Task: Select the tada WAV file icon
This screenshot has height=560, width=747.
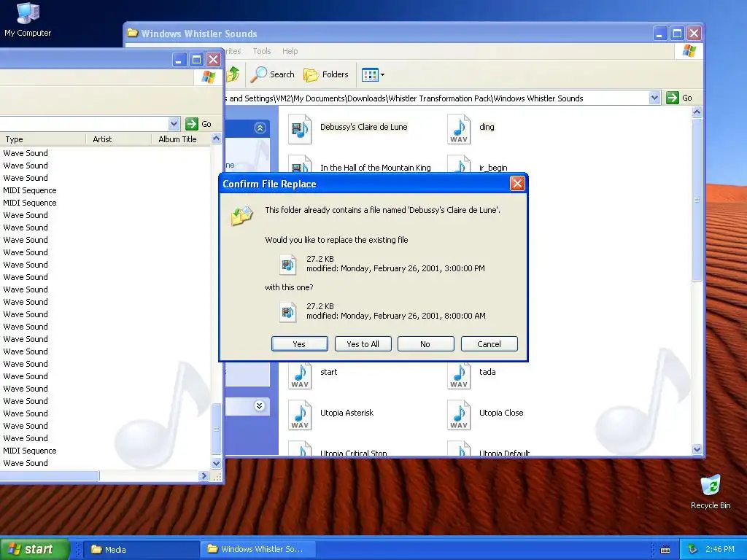Action: (x=459, y=376)
